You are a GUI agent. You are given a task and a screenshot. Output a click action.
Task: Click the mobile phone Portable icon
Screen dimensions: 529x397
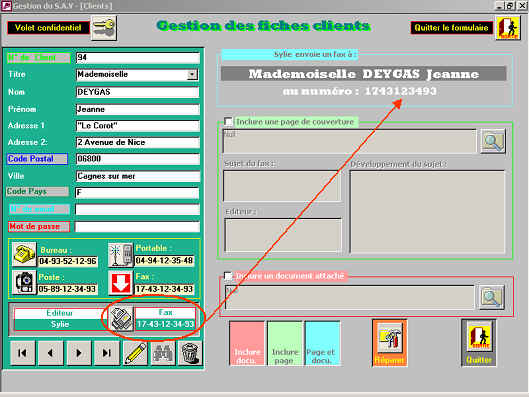point(120,255)
